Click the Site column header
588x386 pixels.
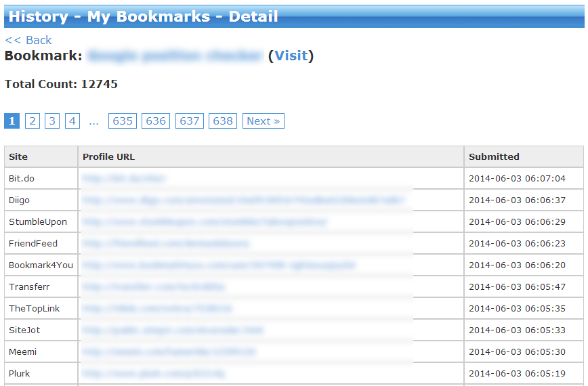click(41, 156)
